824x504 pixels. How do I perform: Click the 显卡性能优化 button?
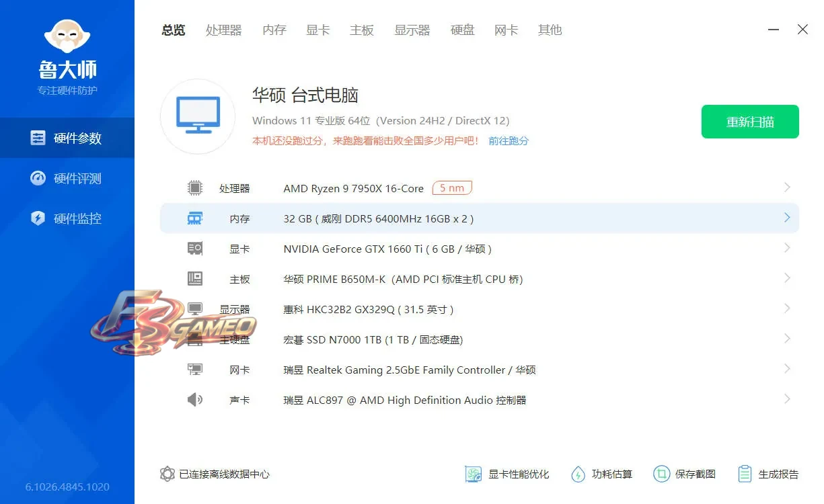(x=507, y=474)
